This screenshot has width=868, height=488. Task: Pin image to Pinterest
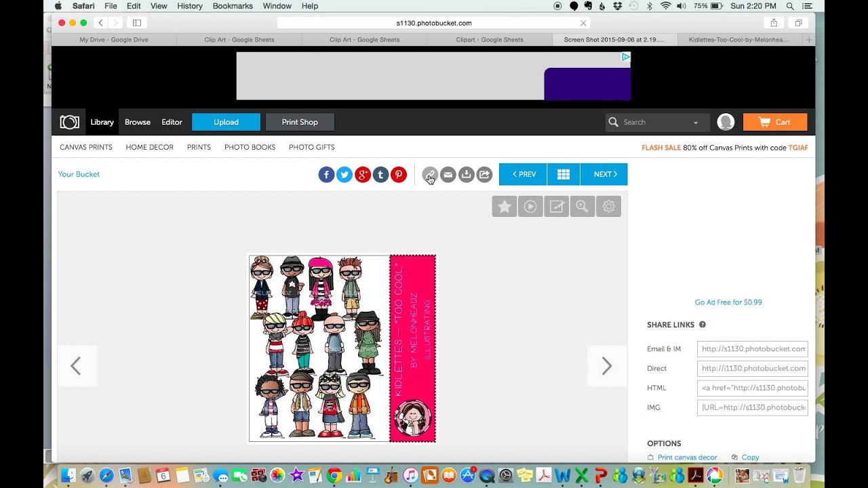point(399,175)
